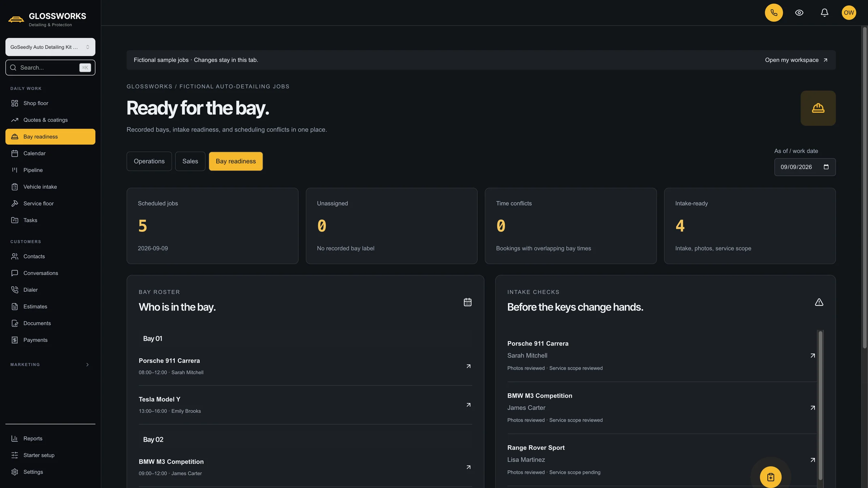Open the OW user avatar menu
The width and height of the screenshot is (868, 488).
click(849, 13)
